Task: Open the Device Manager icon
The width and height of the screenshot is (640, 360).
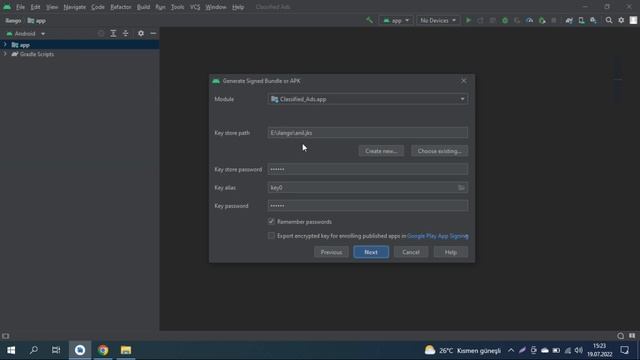Action: tap(581, 20)
